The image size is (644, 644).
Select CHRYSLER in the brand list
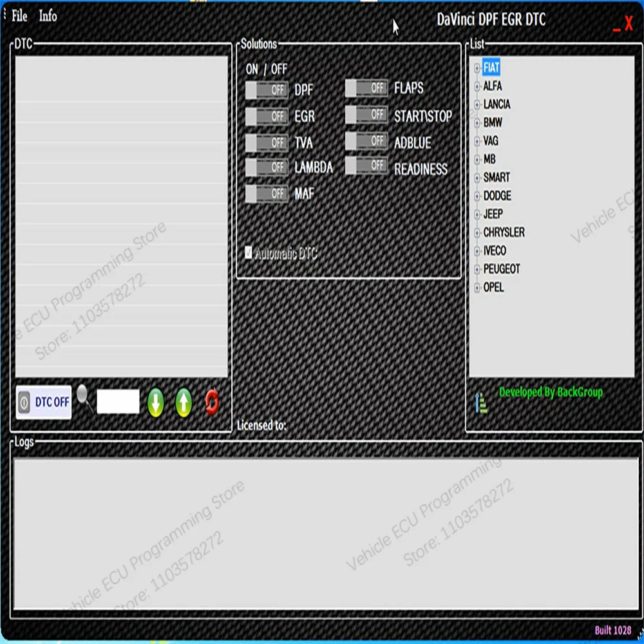click(x=504, y=232)
